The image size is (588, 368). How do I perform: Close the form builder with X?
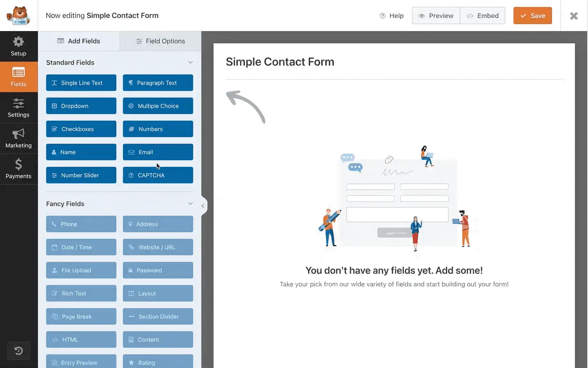tap(574, 16)
